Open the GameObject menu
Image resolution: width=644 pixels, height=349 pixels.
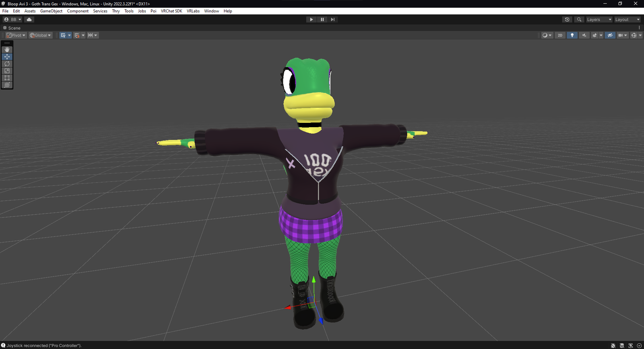pos(51,11)
